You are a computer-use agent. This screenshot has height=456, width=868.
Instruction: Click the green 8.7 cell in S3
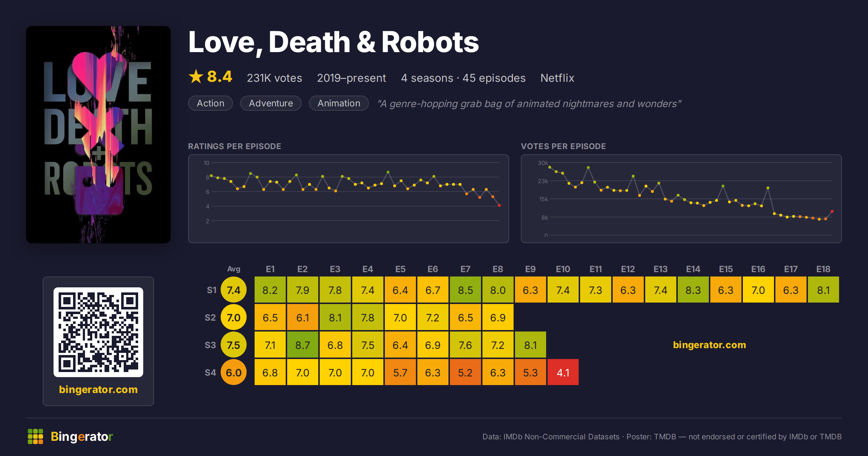click(303, 345)
